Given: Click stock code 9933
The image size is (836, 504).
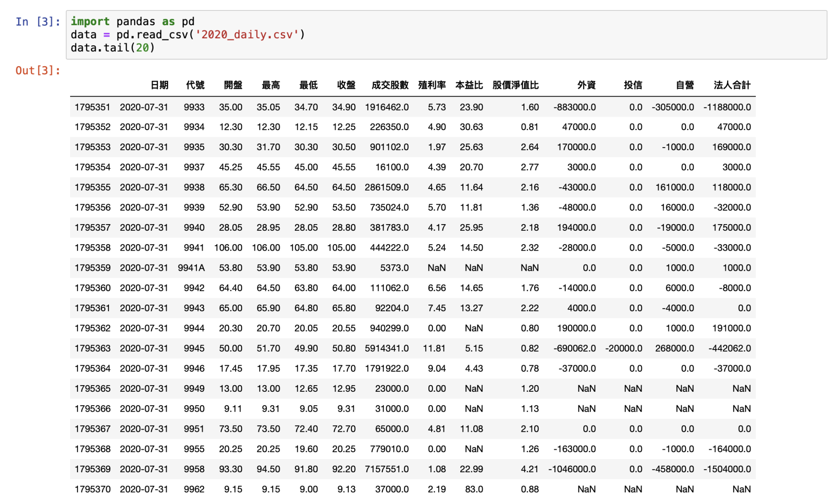Looking at the screenshot, I should click(194, 107).
